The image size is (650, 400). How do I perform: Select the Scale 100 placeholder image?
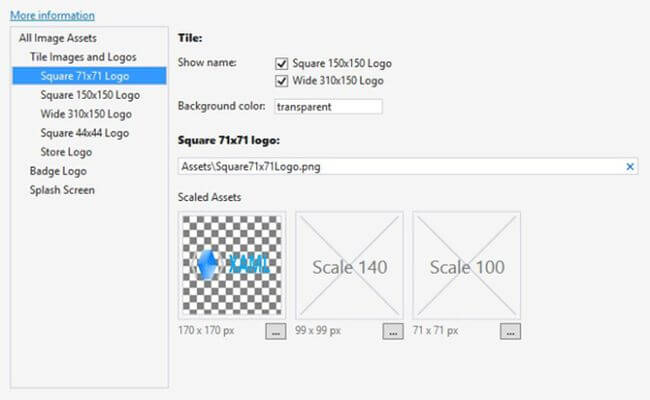[x=466, y=265]
